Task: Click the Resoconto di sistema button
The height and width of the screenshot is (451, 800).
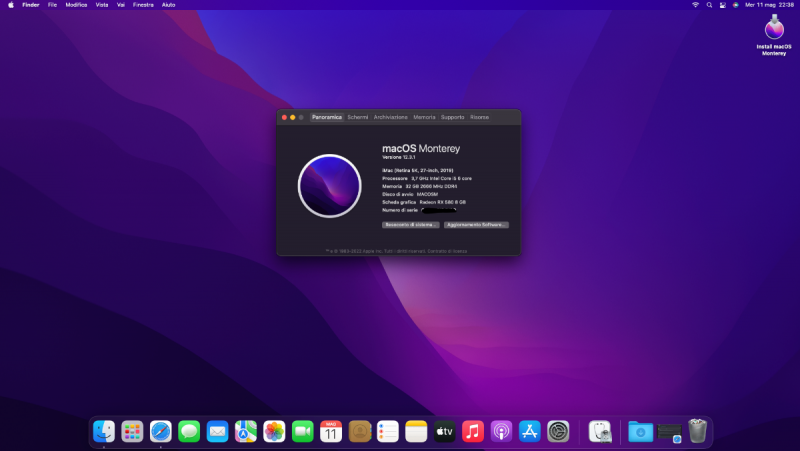Action: 411,225
